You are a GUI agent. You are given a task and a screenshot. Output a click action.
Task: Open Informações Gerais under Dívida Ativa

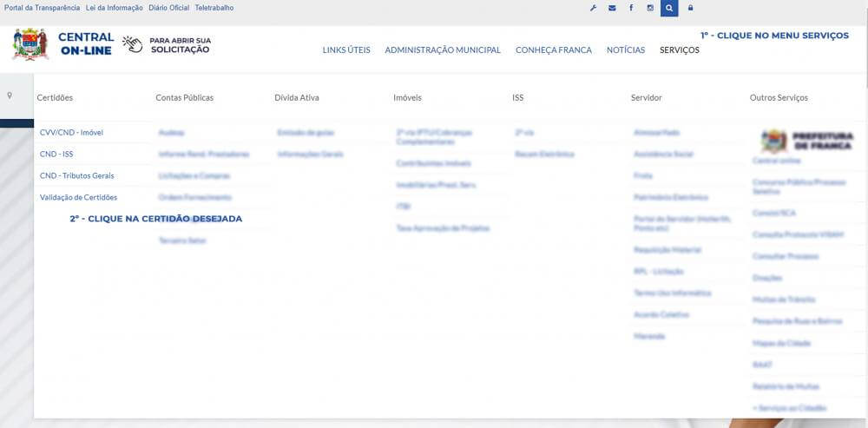tap(310, 154)
